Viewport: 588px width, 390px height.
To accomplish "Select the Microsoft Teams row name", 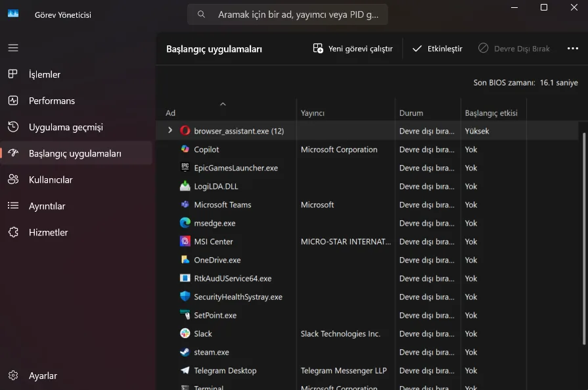I will [222, 205].
